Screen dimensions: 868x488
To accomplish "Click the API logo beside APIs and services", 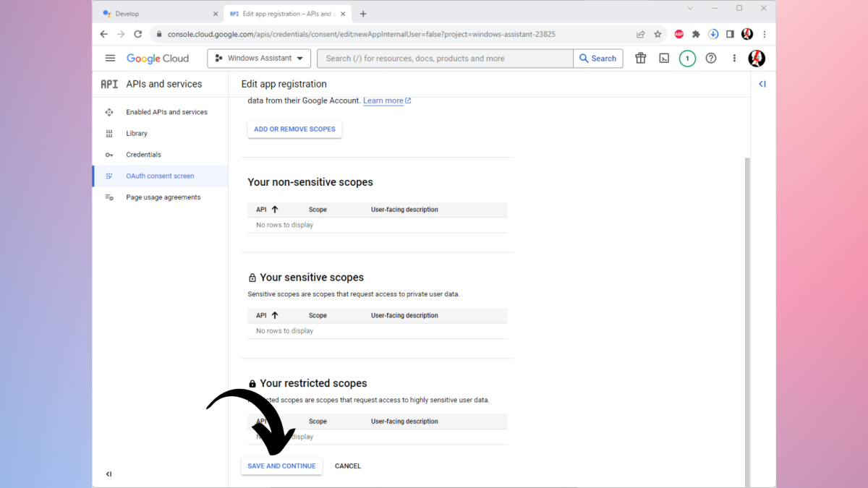I will pyautogui.click(x=109, y=84).
